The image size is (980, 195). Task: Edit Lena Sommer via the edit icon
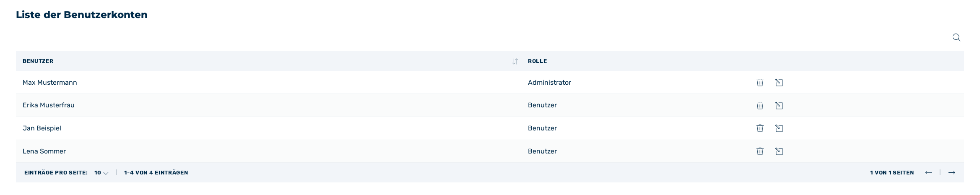779,151
